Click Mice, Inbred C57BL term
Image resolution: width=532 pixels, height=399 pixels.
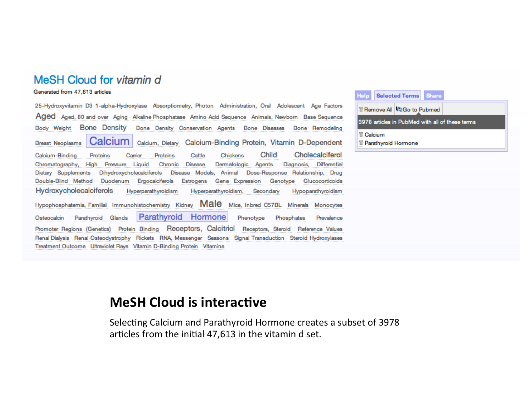tap(255, 205)
